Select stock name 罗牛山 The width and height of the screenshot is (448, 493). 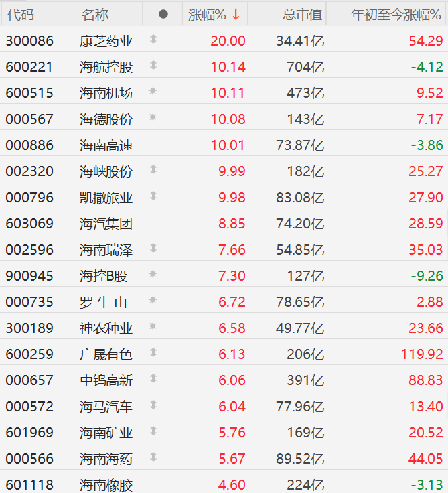coord(103,302)
